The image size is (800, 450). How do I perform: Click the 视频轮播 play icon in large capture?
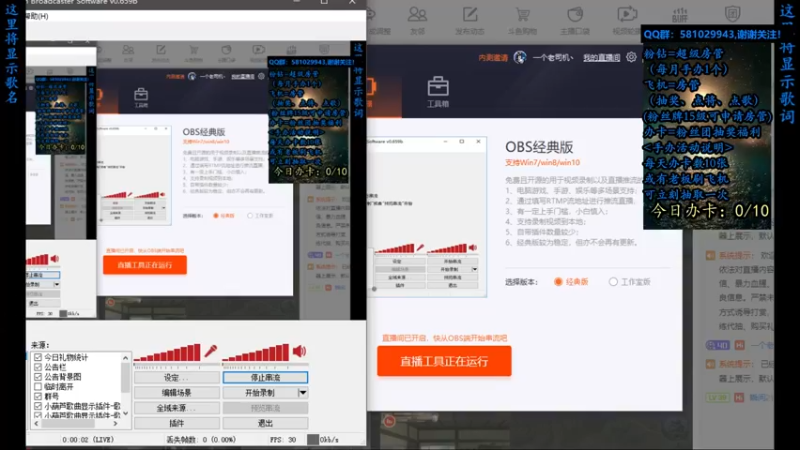pyautogui.click(x=627, y=14)
